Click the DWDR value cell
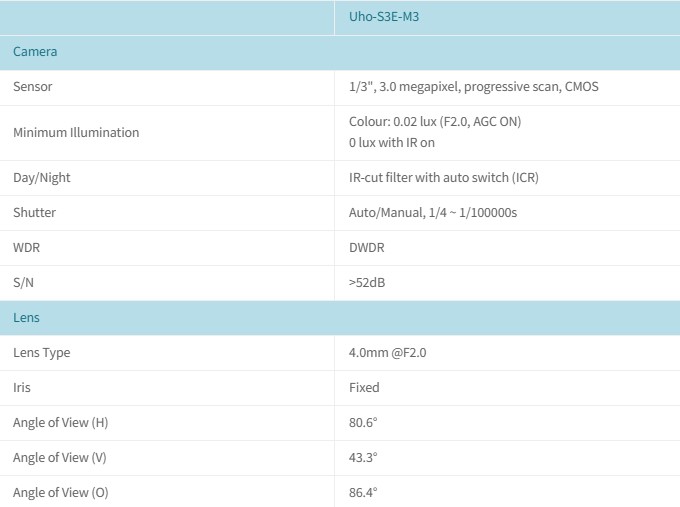This screenshot has width=680, height=507. (x=366, y=247)
